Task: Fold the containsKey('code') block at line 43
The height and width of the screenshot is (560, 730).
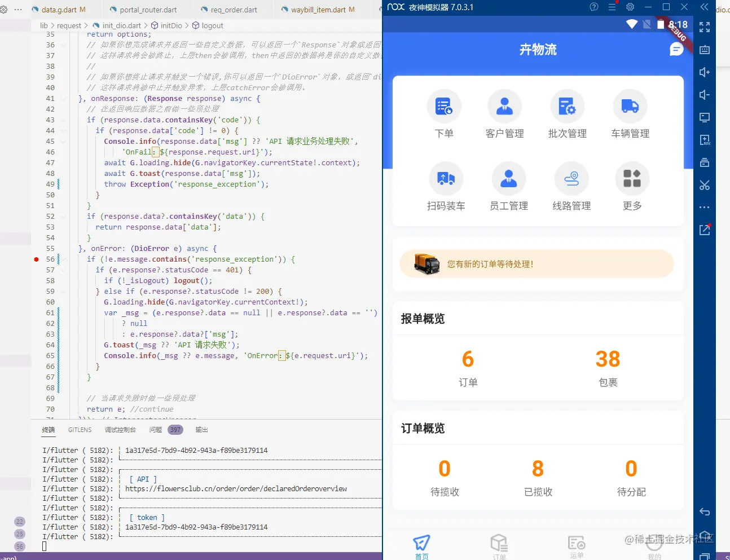Action: point(64,120)
